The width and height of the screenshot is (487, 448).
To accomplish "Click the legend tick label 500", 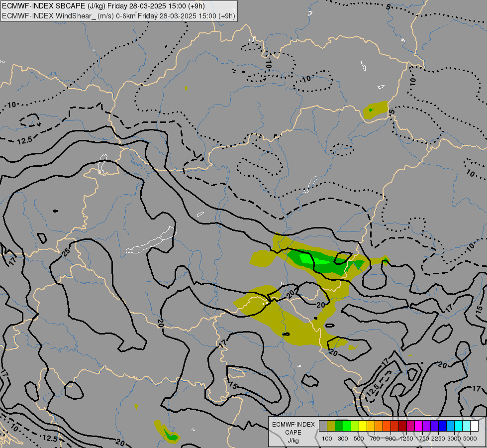I will [359, 439].
